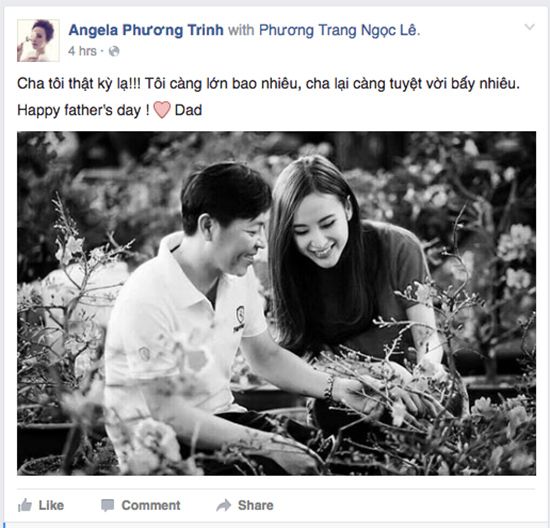Viewport: 550px width, 528px height.
Task: Click the word "Dad" after the heart
Action: tap(188, 110)
